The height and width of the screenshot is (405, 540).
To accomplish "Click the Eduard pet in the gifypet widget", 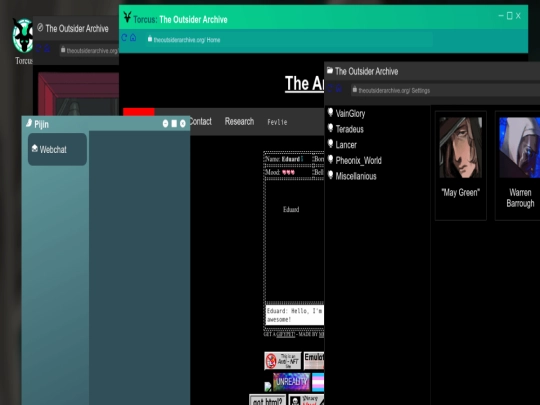I will [x=291, y=209].
